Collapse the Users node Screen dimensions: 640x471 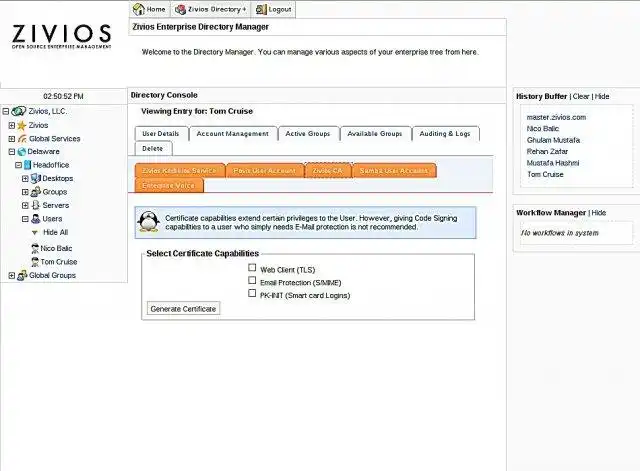coord(25,219)
